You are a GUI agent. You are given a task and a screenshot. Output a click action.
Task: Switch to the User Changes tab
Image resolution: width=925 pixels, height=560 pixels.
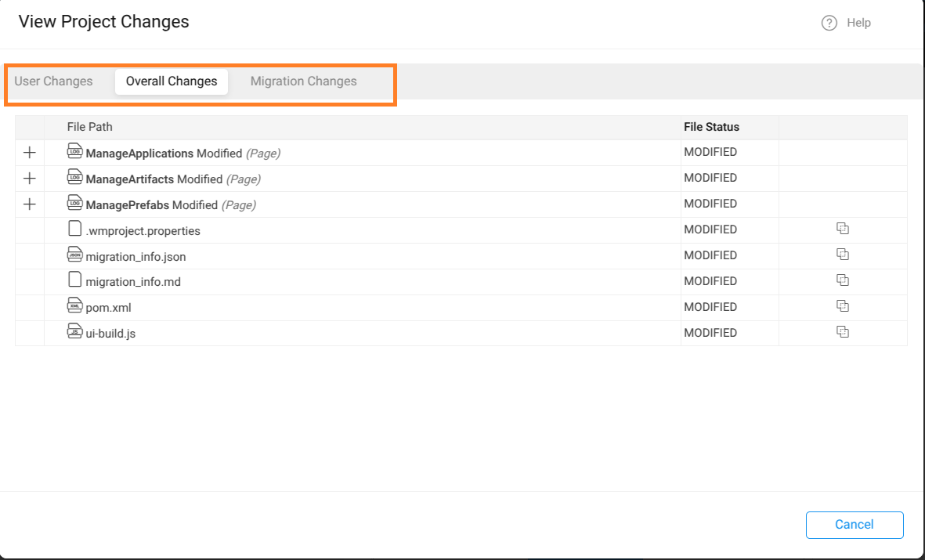point(53,81)
